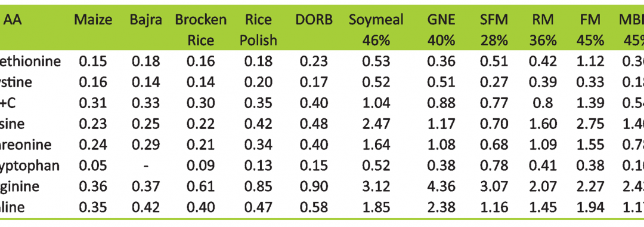644x227 pixels.
Task: Click DORB valine value 0.58
Action: click(x=314, y=207)
